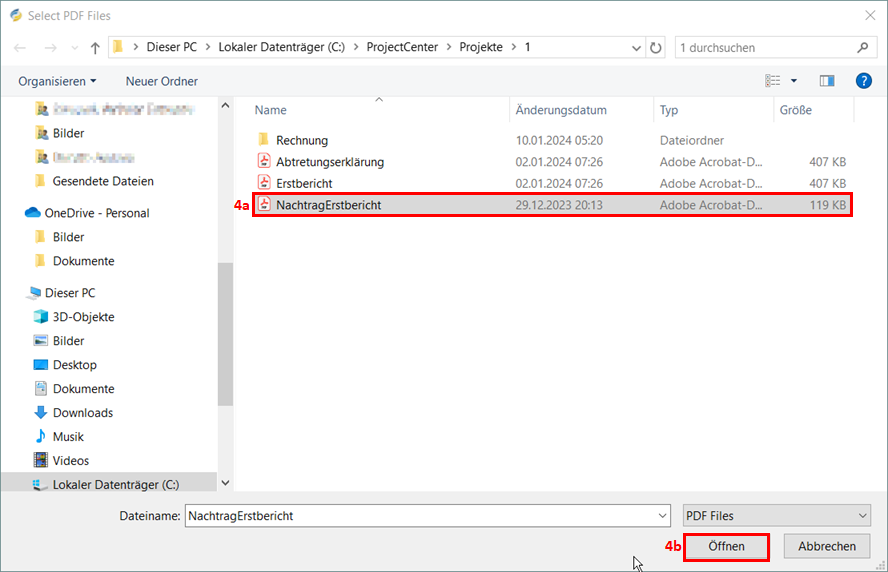The image size is (888, 572).
Task: Toggle the preview pane icon
Action: pos(826,81)
